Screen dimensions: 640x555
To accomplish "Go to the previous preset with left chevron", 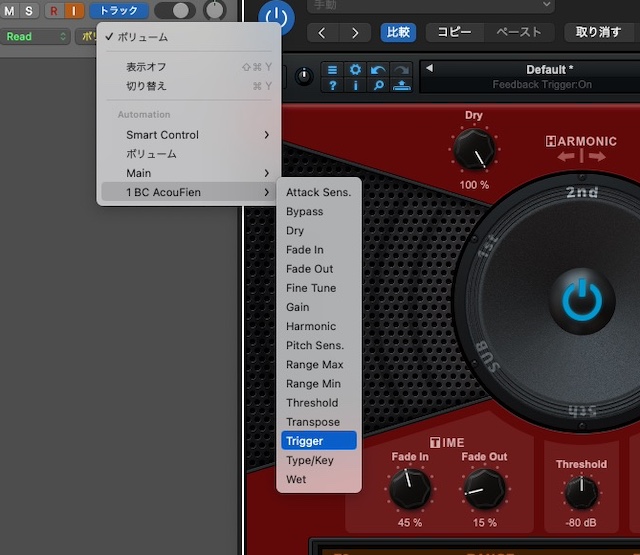I will pos(322,32).
